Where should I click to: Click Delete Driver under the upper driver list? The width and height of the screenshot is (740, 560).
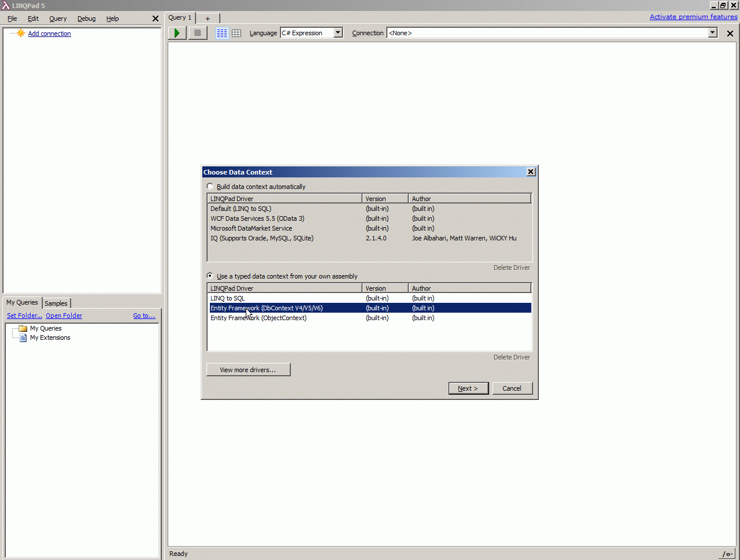pyautogui.click(x=512, y=268)
